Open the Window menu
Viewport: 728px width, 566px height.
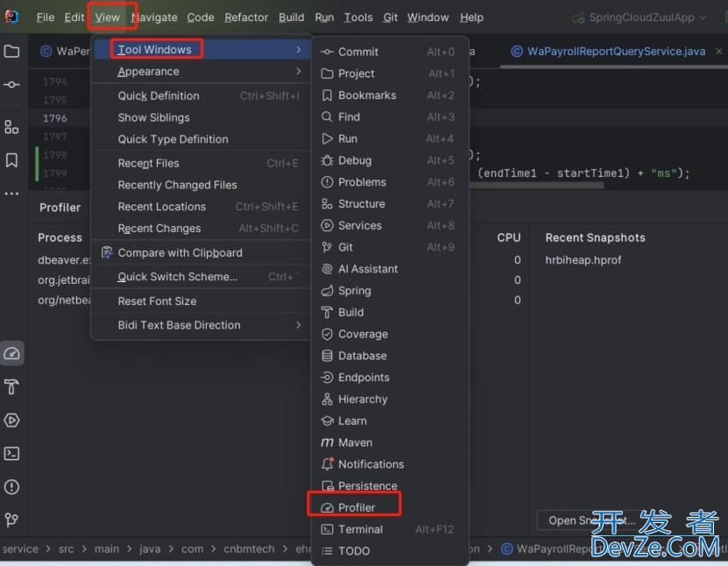428,18
